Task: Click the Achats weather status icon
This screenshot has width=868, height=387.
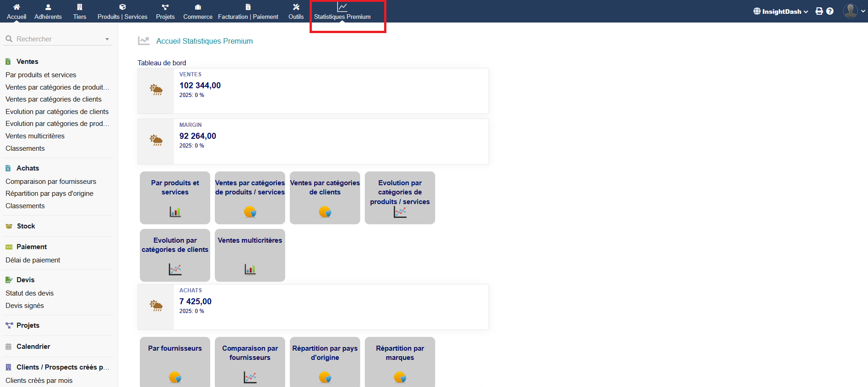Action: (156, 306)
